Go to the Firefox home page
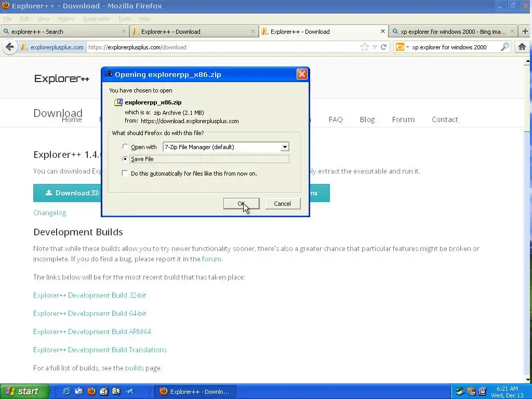532x399 pixels. (x=522, y=47)
